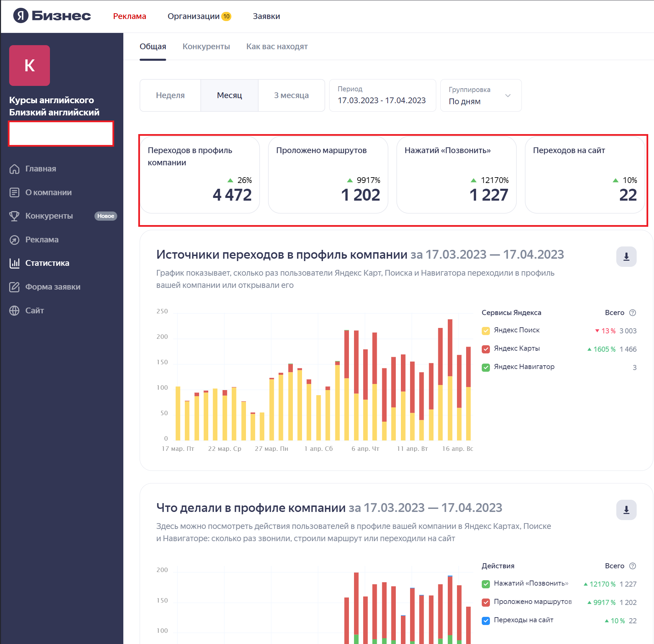Toggle the Яндекс Карты checkbox

(x=486, y=349)
